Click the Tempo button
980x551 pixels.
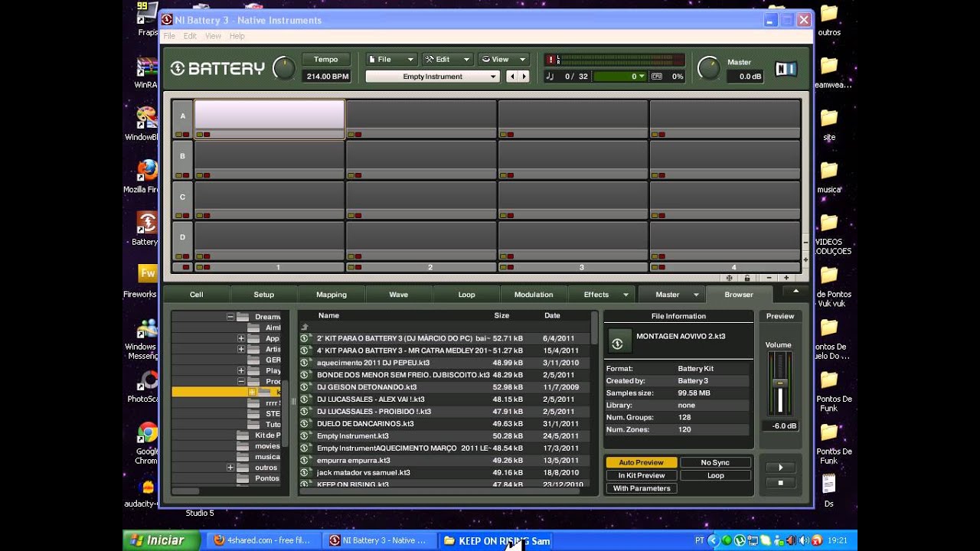[326, 60]
